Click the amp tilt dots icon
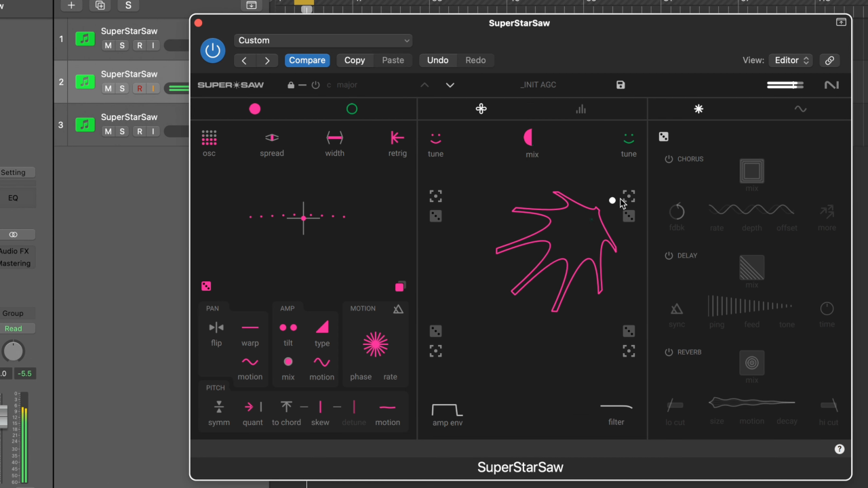 click(x=288, y=327)
